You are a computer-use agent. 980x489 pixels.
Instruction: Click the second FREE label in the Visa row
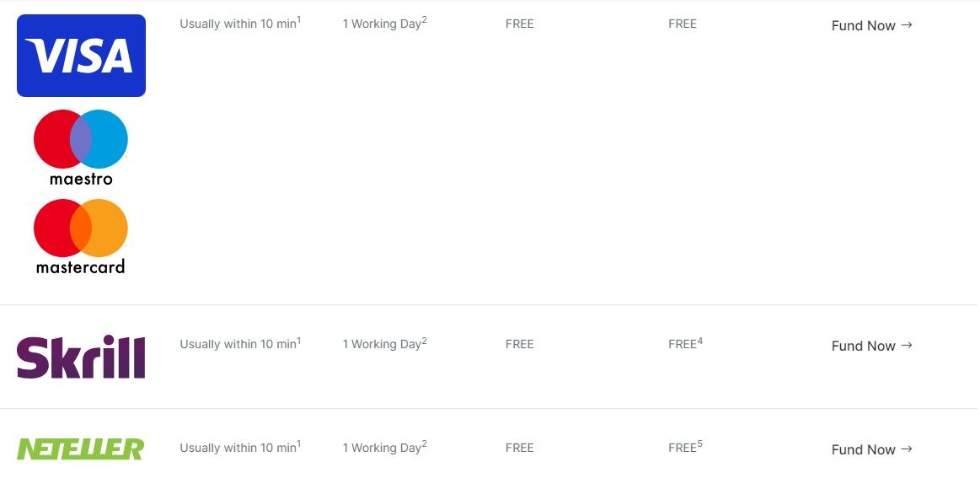[683, 24]
